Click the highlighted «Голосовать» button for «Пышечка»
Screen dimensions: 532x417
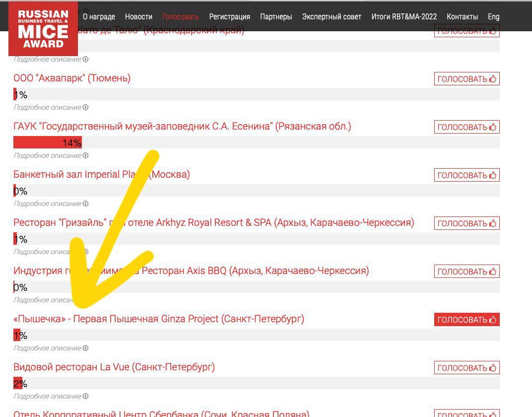[467, 320]
